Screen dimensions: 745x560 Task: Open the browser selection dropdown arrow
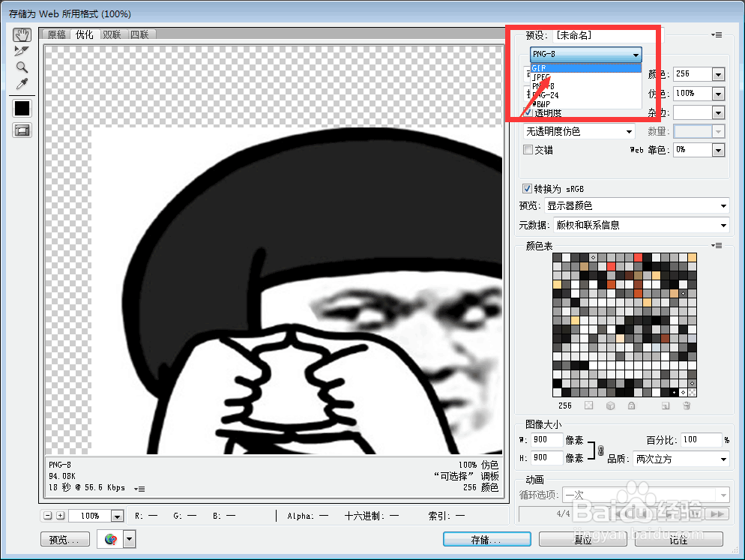129,540
